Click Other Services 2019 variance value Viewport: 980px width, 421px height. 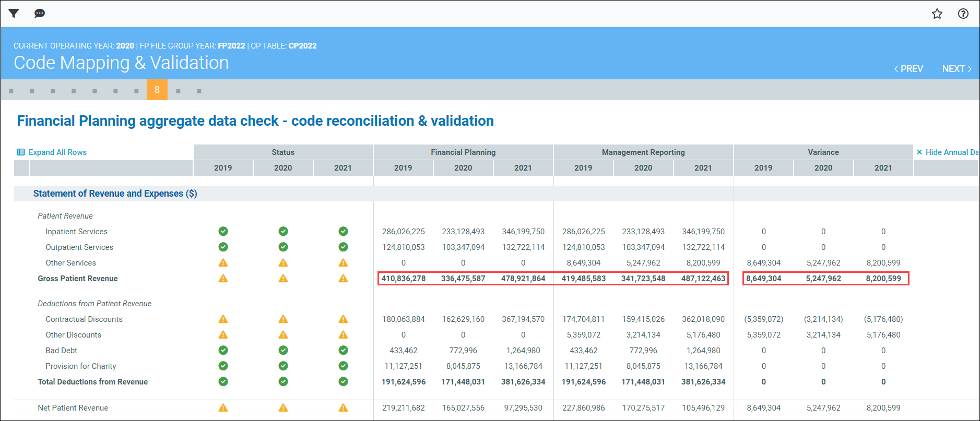pos(763,263)
